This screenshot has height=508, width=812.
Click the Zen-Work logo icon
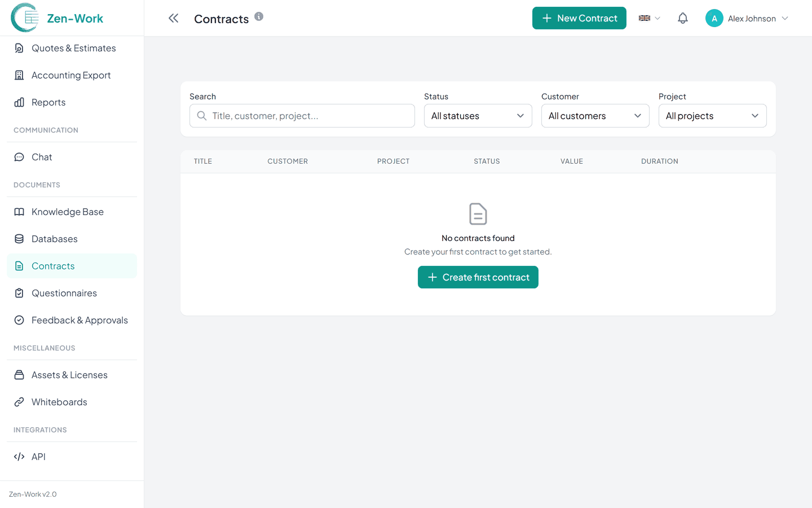[x=25, y=17]
